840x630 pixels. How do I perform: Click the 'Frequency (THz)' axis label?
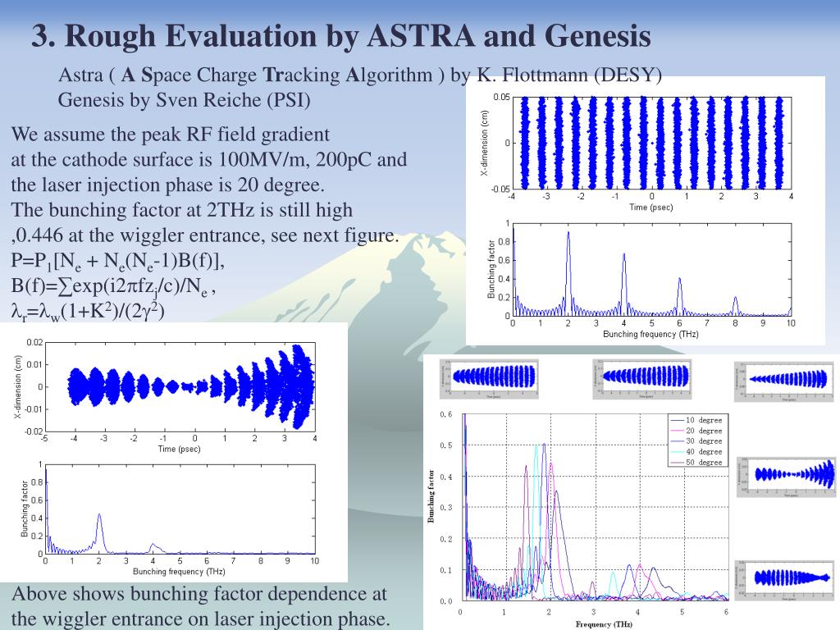604,624
